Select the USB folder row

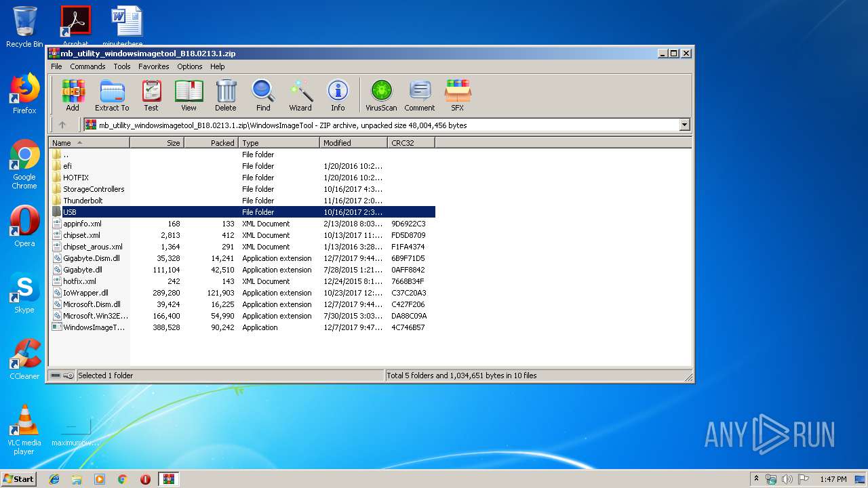(x=242, y=212)
